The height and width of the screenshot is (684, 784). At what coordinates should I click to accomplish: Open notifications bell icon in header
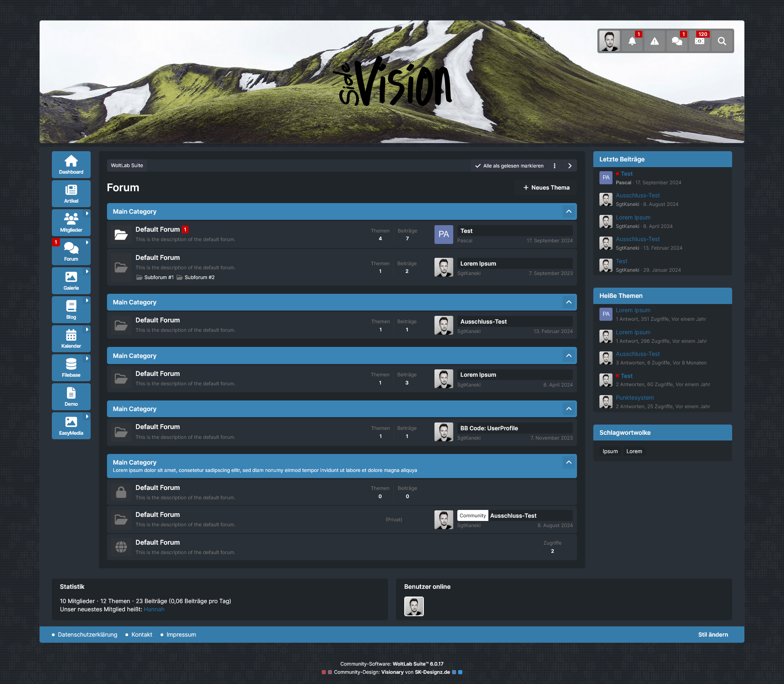click(x=632, y=41)
